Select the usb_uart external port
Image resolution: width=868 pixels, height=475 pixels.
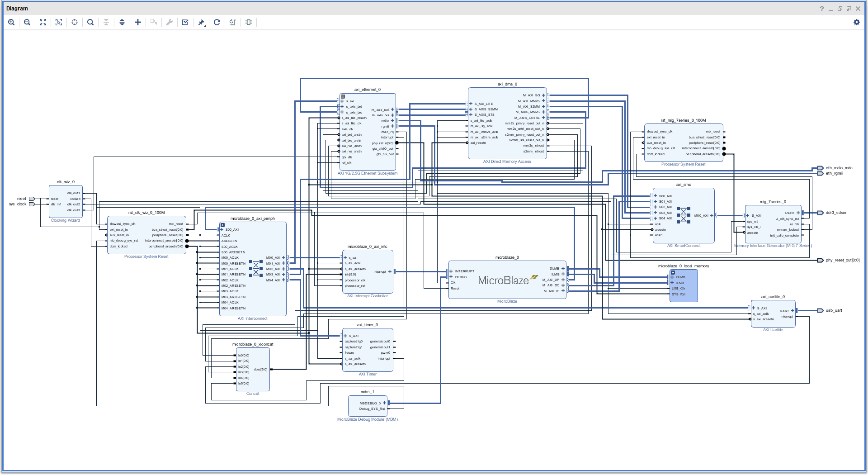(x=821, y=311)
